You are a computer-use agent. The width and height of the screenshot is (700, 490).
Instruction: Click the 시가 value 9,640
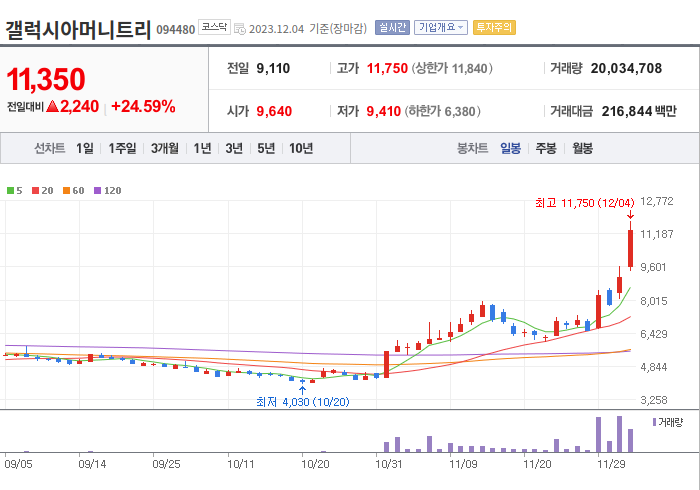point(274,111)
